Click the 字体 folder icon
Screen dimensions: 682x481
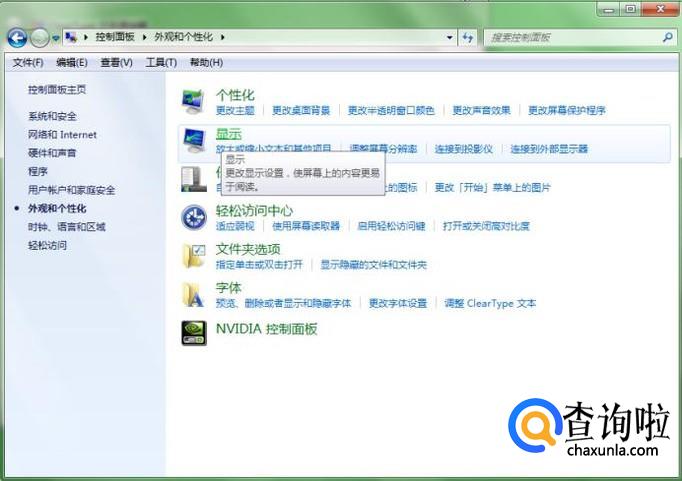(x=193, y=294)
